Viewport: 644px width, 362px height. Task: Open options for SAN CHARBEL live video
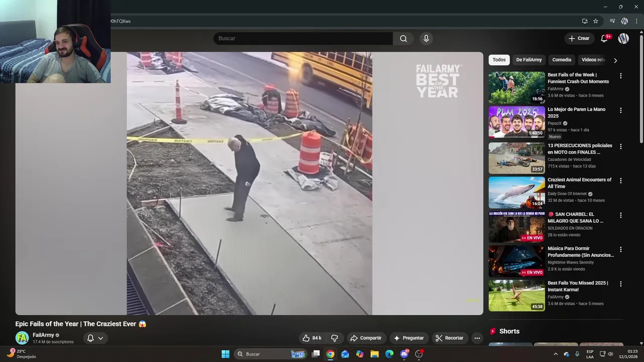(620, 215)
